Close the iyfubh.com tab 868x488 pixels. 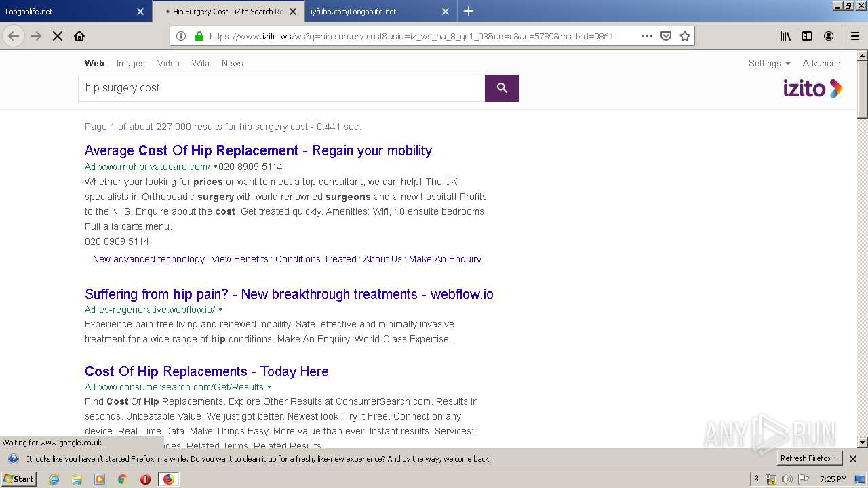446,12
